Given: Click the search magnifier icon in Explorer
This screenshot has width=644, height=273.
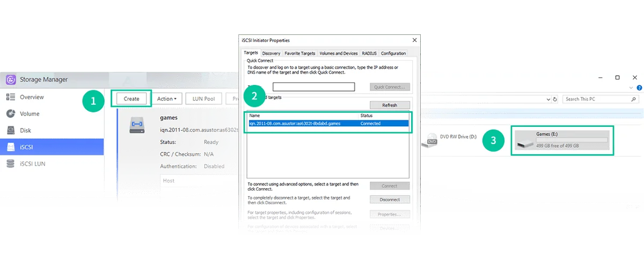Looking at the screenshot, I should point(634,99).
